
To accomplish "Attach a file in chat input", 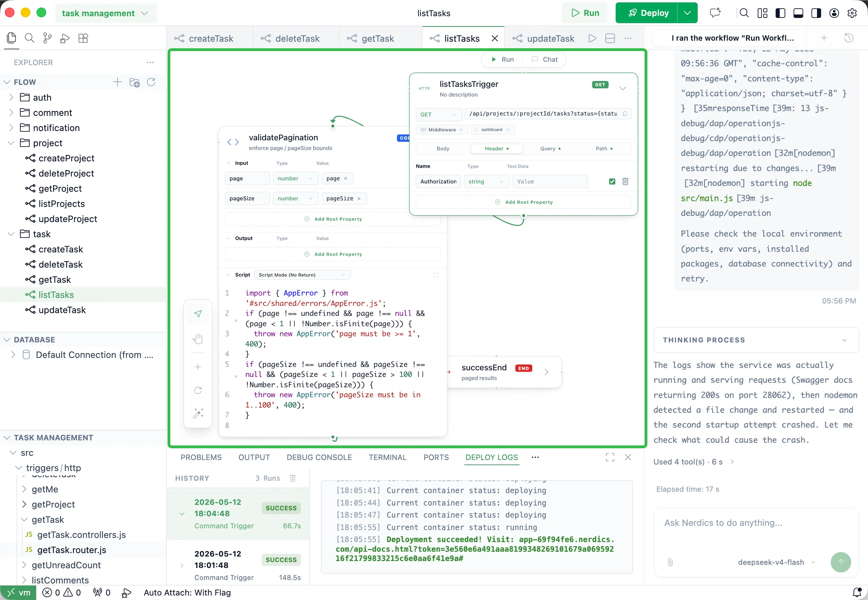I will point(670,562).
